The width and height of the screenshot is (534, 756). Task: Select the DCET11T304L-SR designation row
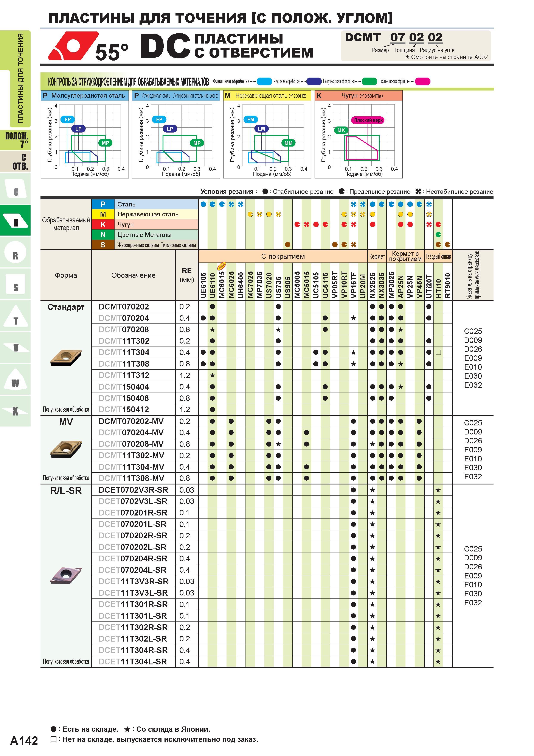click(x=133, y=662)
